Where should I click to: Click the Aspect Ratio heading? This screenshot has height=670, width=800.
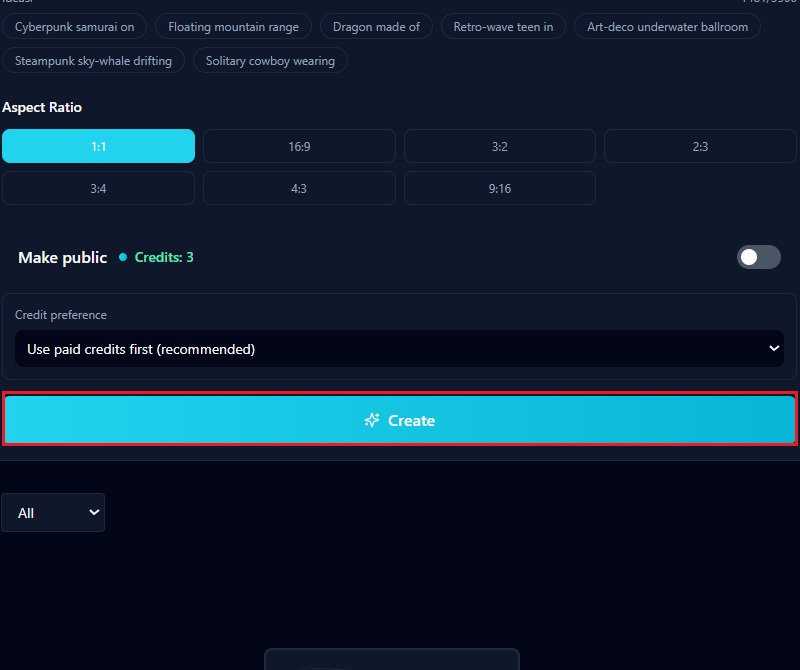42,107
